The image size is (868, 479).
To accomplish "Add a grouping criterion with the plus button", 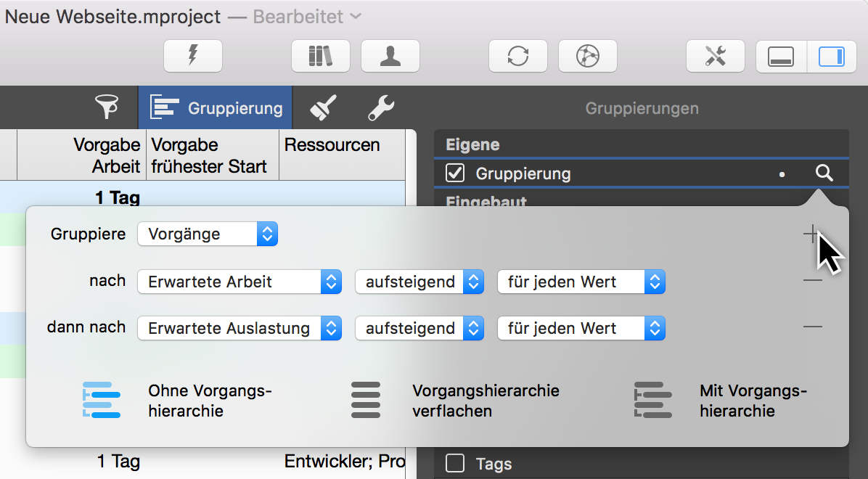I will 812,234.
